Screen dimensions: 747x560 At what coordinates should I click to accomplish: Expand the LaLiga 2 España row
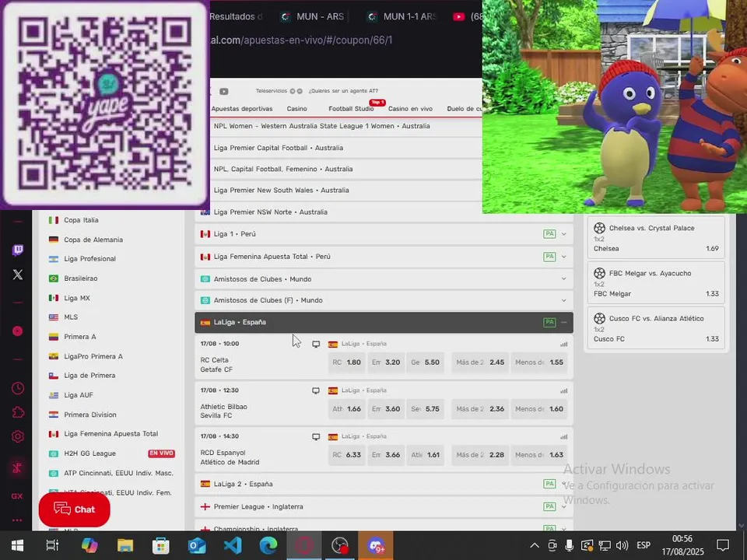click(x=384, y=484)
